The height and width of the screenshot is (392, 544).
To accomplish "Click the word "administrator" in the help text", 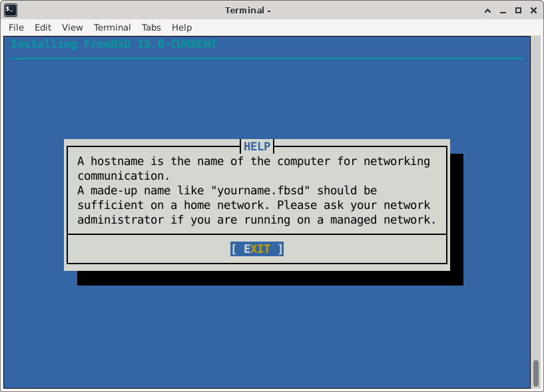I will click(121, 220).
